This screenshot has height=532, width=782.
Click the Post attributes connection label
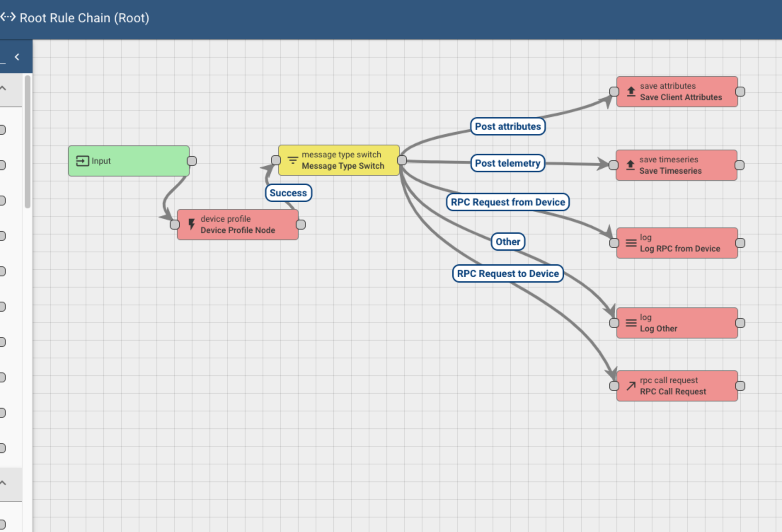tap(508, 126)
